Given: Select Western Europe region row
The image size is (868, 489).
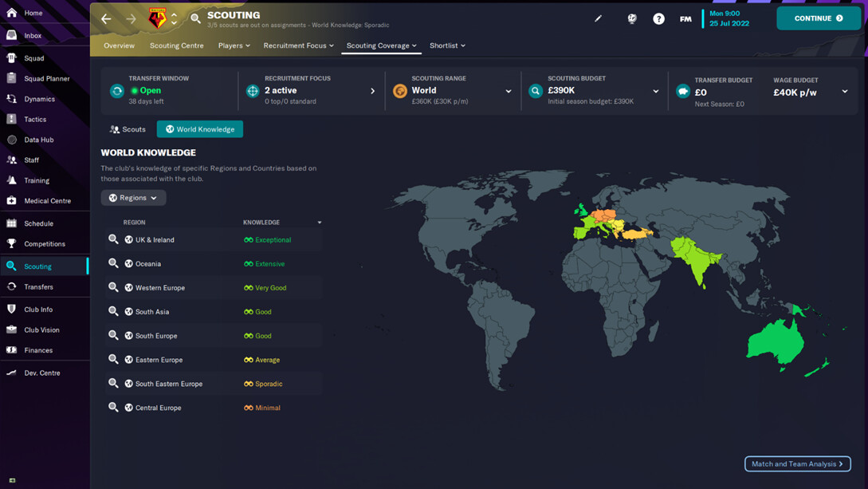Looking at the screenshot, I should [213, 287].
